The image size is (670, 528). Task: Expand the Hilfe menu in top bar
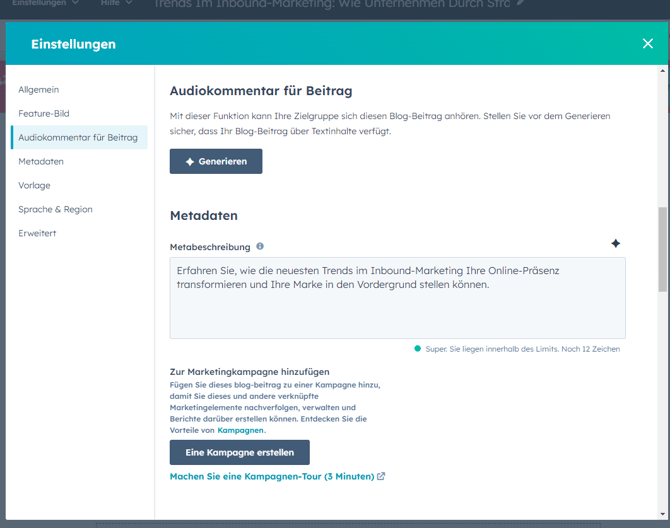pyautogui.click(x=116, y=4)
